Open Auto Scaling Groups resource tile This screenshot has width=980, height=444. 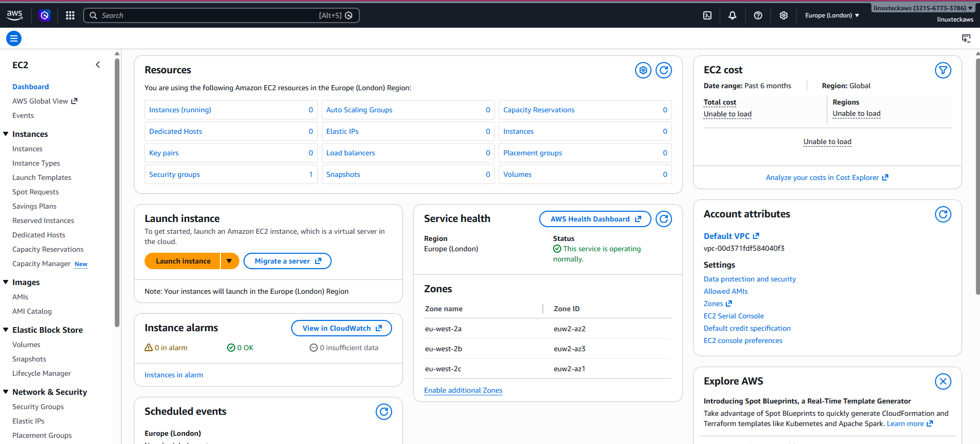[x=408, y=110]
